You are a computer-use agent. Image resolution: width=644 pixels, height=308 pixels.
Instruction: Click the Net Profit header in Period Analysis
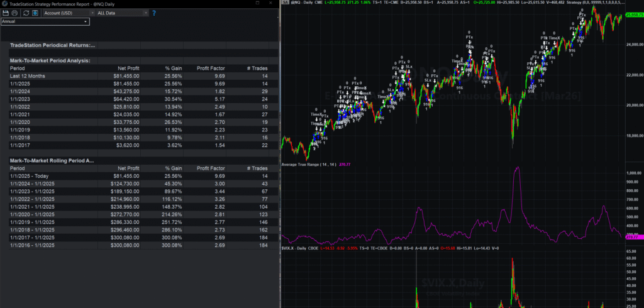point(128,68)
